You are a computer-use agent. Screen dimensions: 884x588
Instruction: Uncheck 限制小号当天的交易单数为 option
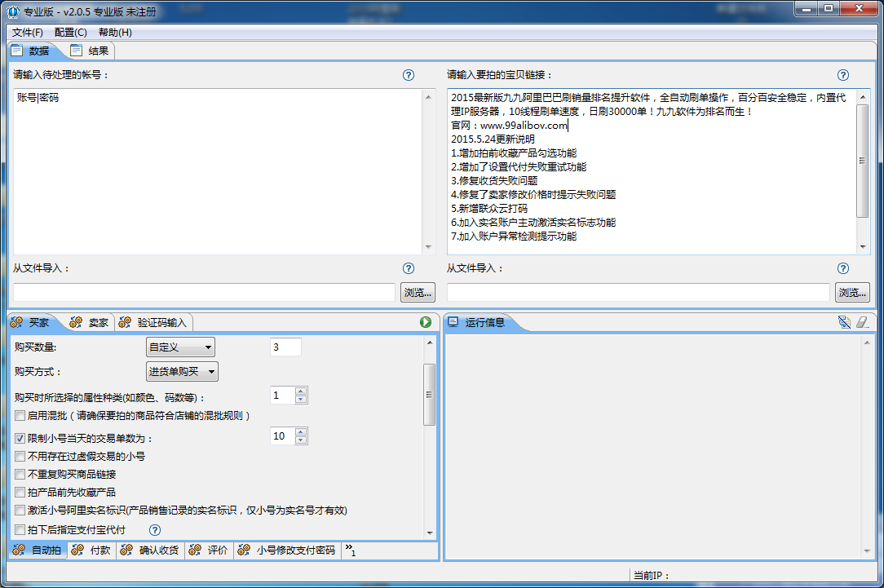(20, 438)
